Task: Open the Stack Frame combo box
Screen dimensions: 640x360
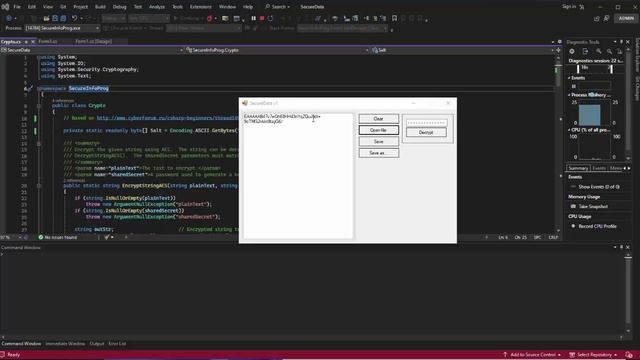Action: 342,28
